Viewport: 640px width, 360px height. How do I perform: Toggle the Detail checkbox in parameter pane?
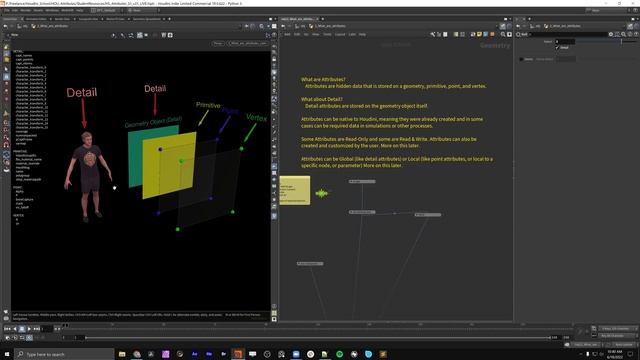coord(557,48)
